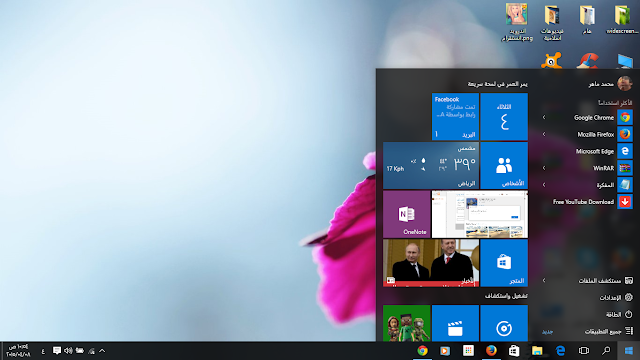Open Action Center notifications icon
This screenshot has width=640, height=360.
[x=57, y=351]
